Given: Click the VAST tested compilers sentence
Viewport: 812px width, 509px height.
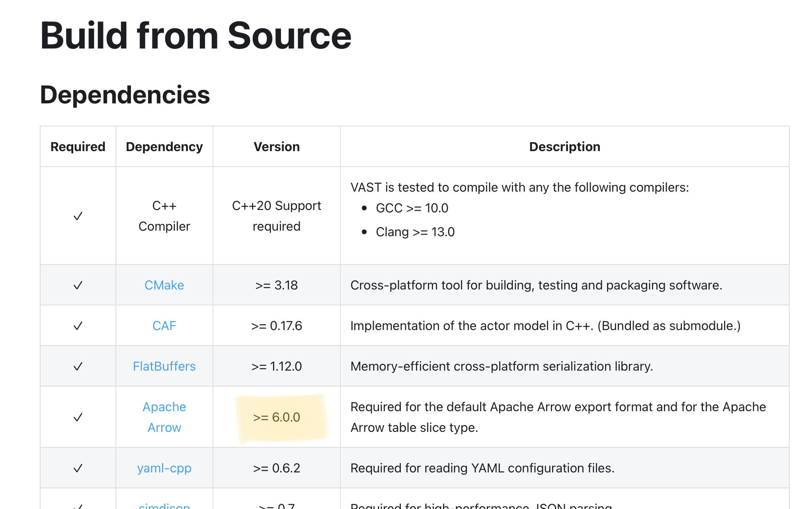Looking at the screenshot, I should pos(519,187).
